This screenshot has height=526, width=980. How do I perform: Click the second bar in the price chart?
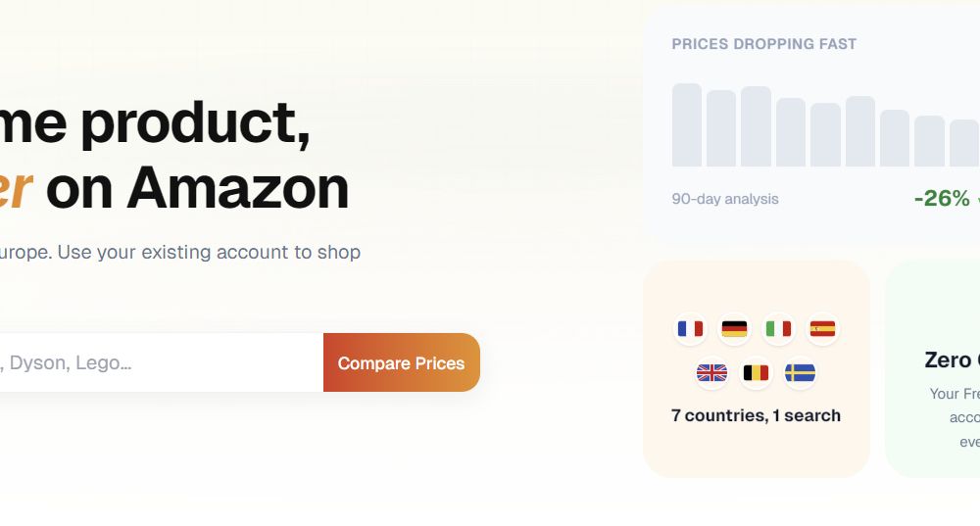721,128
